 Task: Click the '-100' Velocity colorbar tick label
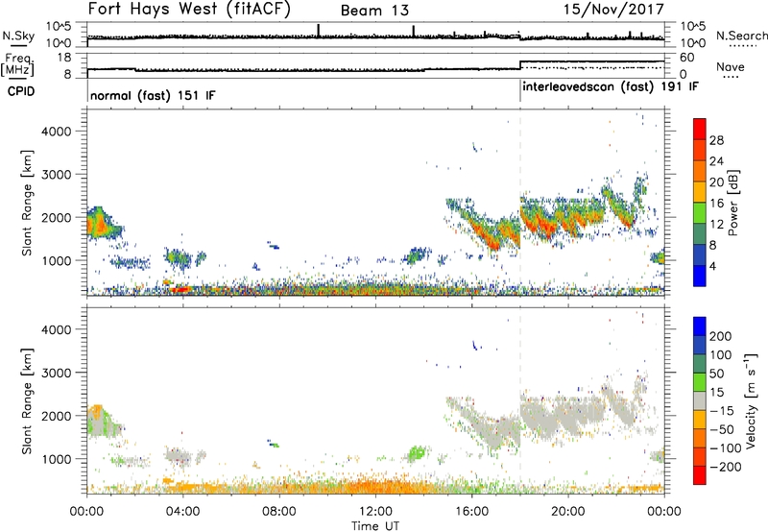726,447
